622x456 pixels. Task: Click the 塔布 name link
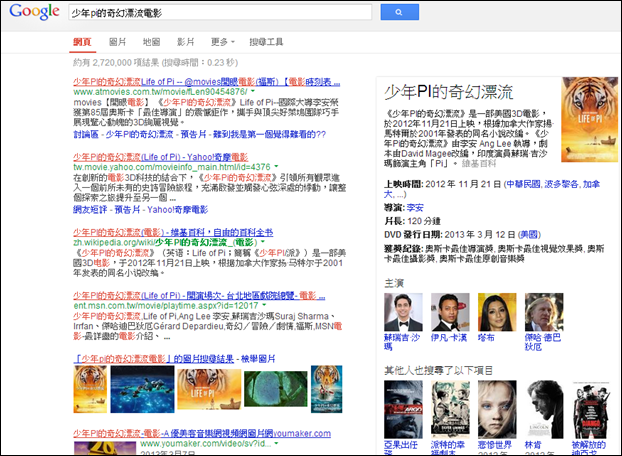[x=486, y=338]
